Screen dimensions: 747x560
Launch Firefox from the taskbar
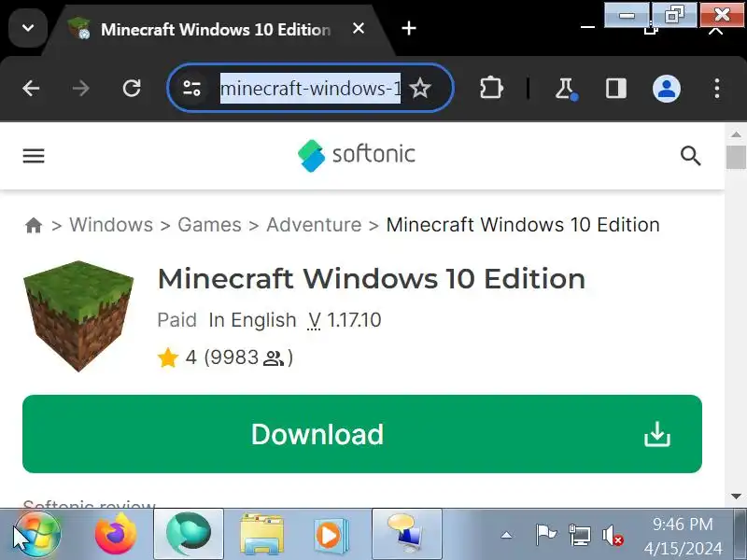pyautogui.click(x=116, y=534)
